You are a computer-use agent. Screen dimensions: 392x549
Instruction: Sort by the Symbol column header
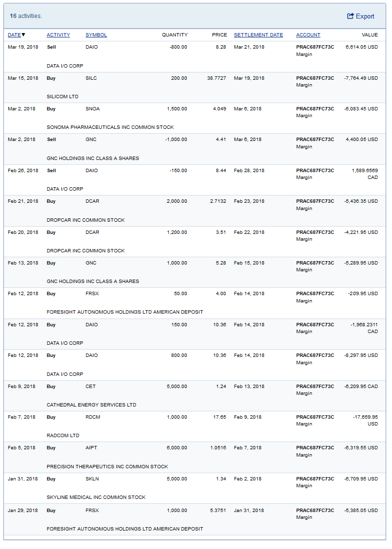click(96, 35)
